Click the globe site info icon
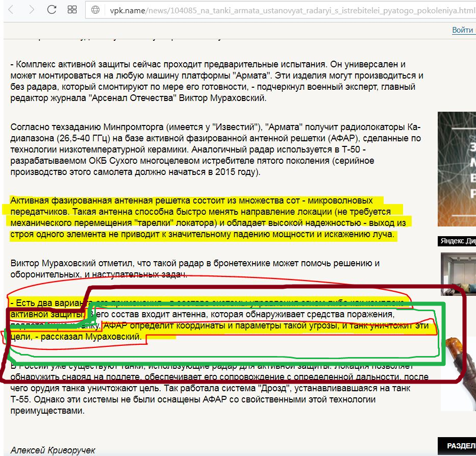Image resolution: width=476 pixels, height=456 pixels. click(95, 10)
